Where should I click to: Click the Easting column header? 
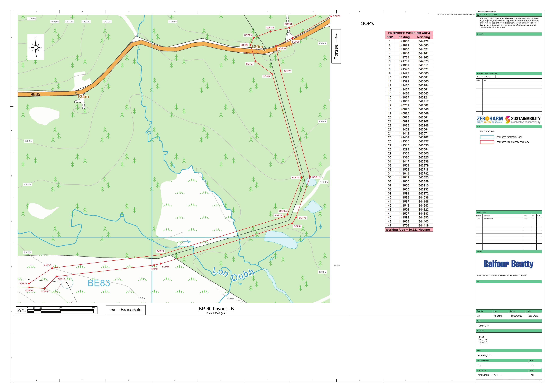404,37
